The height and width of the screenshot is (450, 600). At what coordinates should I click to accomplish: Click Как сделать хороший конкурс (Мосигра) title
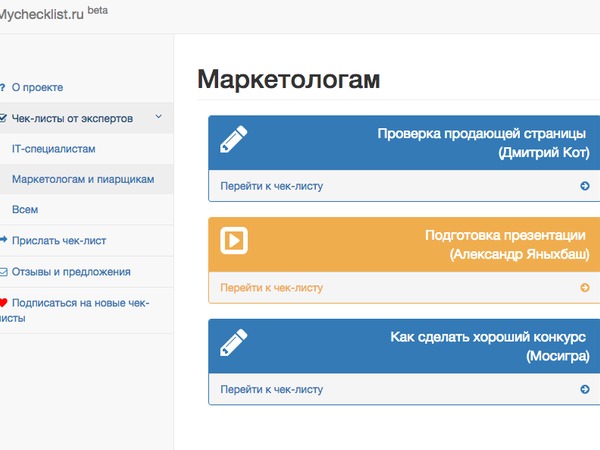click(x=490, y=346)
